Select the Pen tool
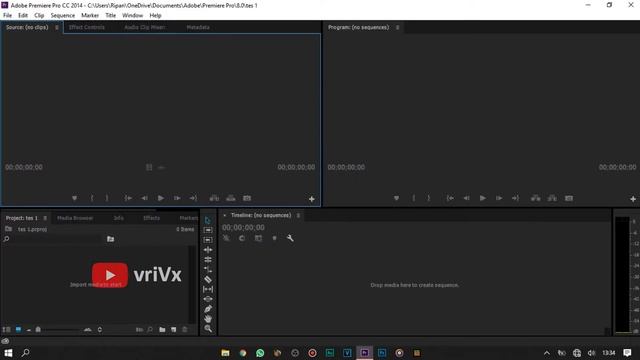 pyautogui.click(x=208, y=309)
